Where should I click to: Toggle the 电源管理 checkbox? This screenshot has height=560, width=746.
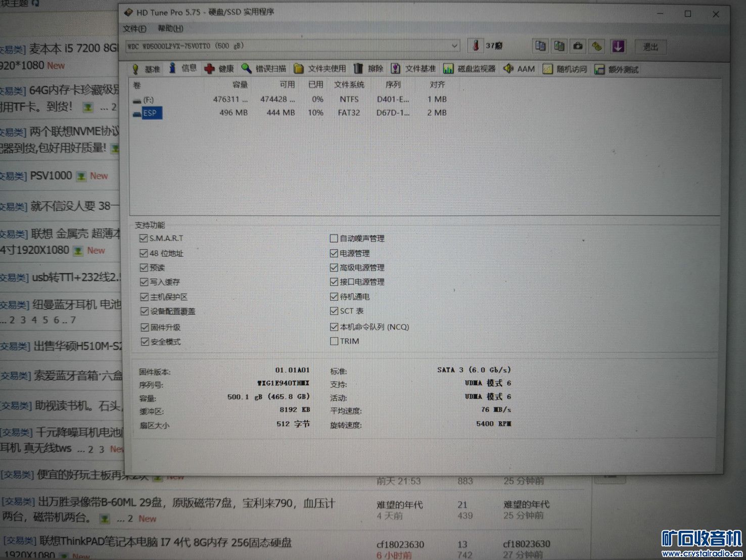pos(334,253)
